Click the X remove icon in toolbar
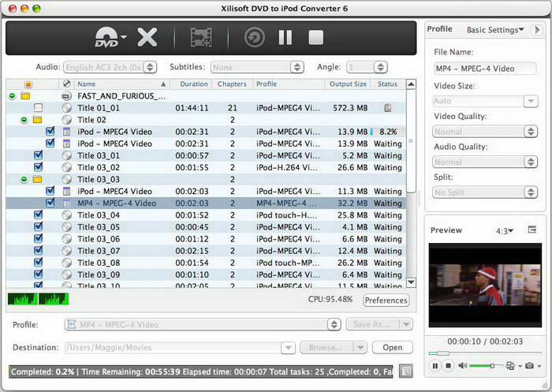552x392 pixels. pos(147,37)
